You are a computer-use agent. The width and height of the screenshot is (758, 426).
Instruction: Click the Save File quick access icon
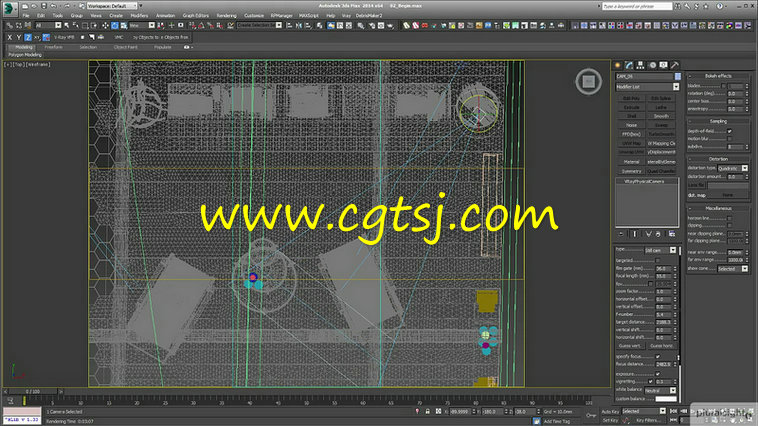[x=44, y=6]
